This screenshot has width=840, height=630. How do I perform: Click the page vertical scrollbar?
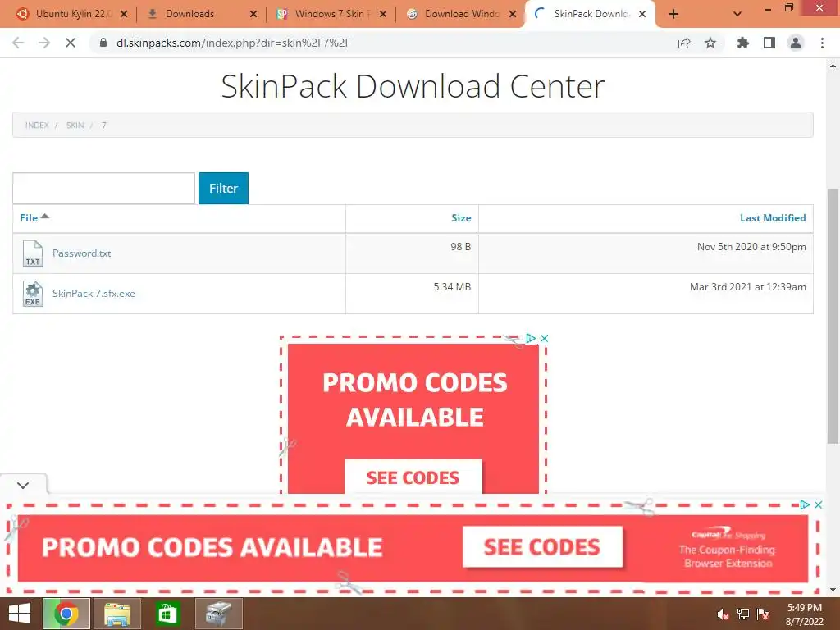click(833, 316)
